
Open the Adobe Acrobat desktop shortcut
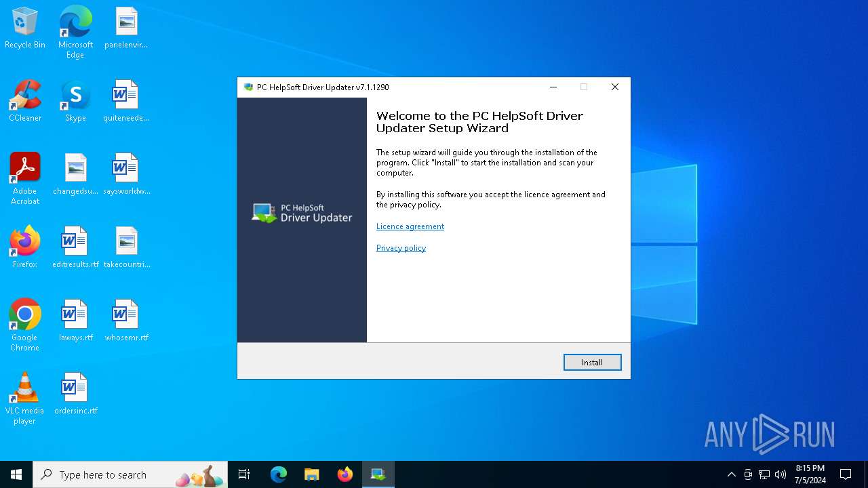tap(25, 179)
